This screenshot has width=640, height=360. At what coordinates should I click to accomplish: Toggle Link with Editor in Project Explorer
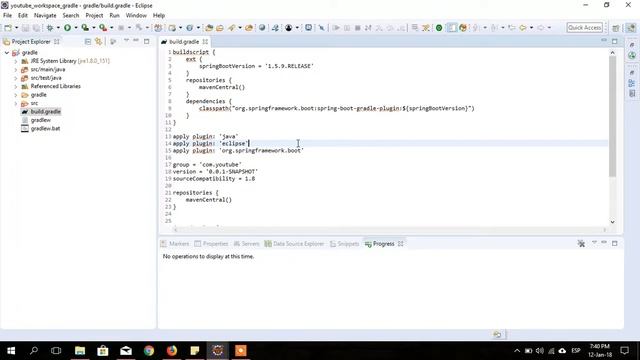point(98,42)
